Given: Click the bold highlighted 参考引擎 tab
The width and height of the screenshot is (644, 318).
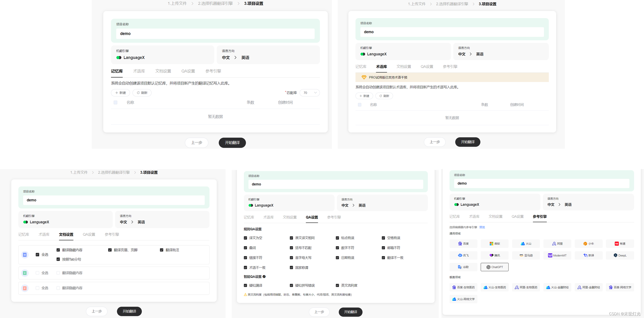Looking at the screenshot, I should coord(540,217).
